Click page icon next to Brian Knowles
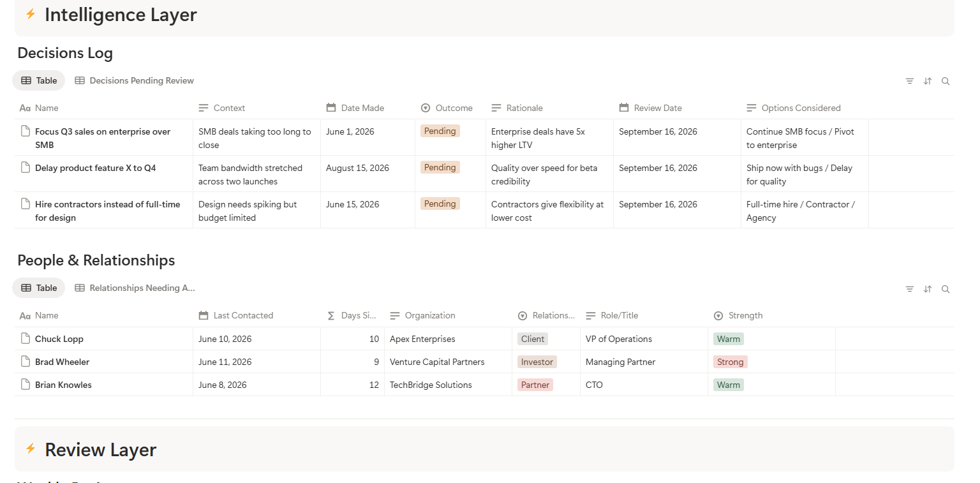 (26, 385)
